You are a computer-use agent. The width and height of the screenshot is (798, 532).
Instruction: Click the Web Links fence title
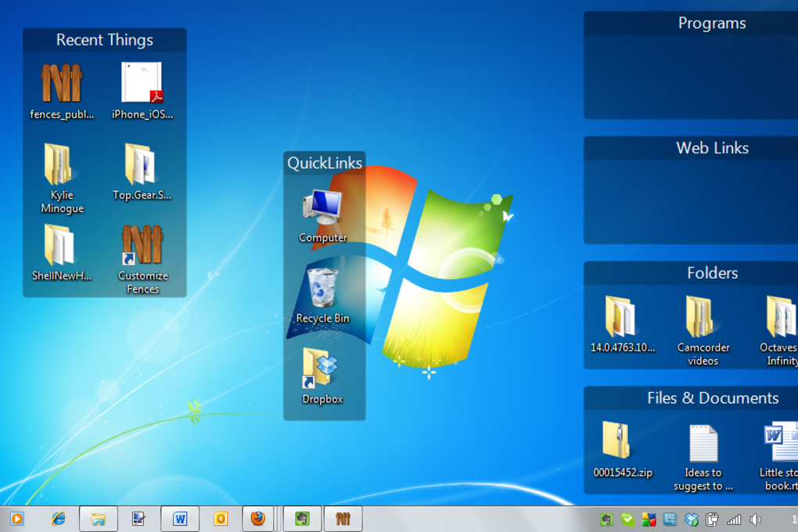pyautogui.click(x=712, y=148)
